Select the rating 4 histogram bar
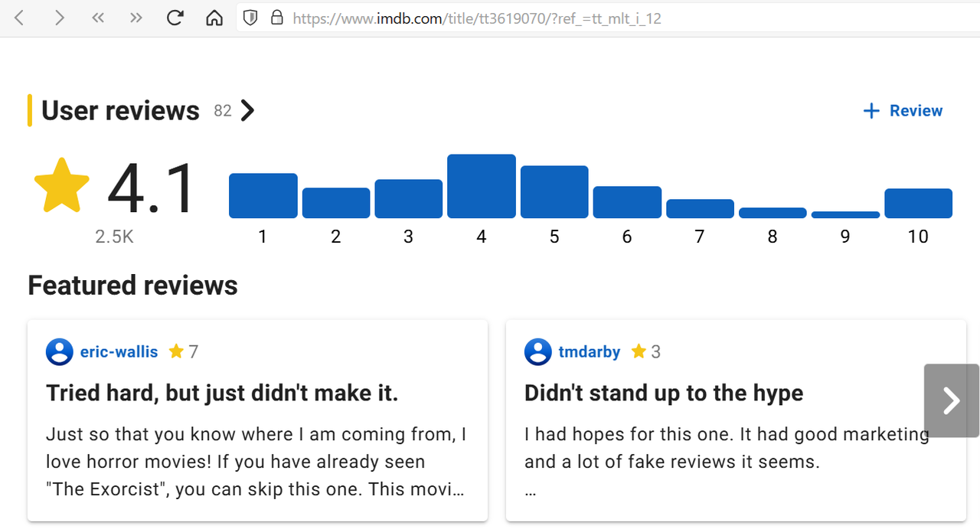This screenshot has width=980, height=529. click(482, 187)
